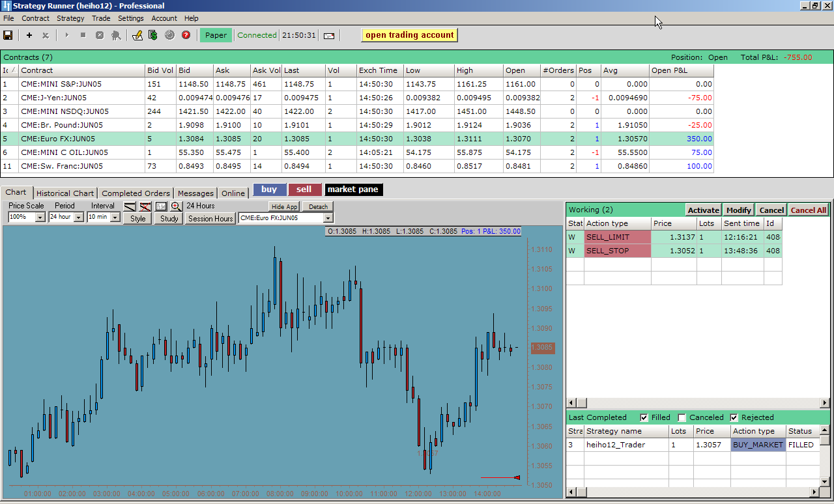The width and height of the screenshot is (834, 504).
Task: Toggle the Filled checkbox
Action: coord(644,417)
